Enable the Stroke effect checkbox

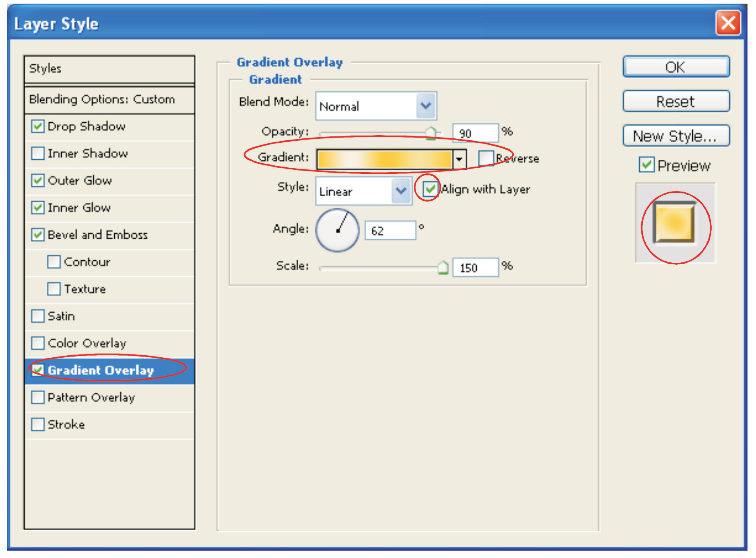(x=38, y=424)
